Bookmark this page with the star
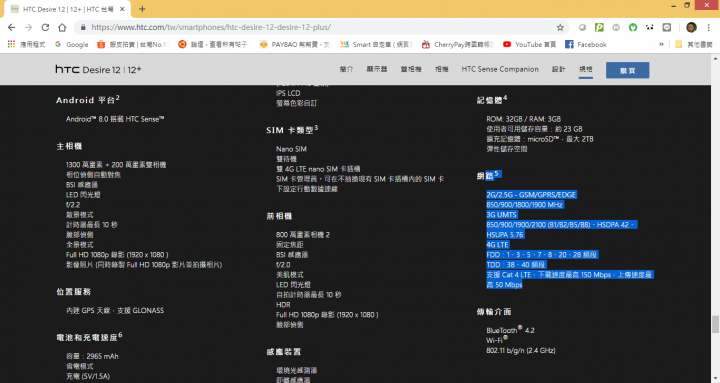 pyautogui.click(x=560, y=28)
